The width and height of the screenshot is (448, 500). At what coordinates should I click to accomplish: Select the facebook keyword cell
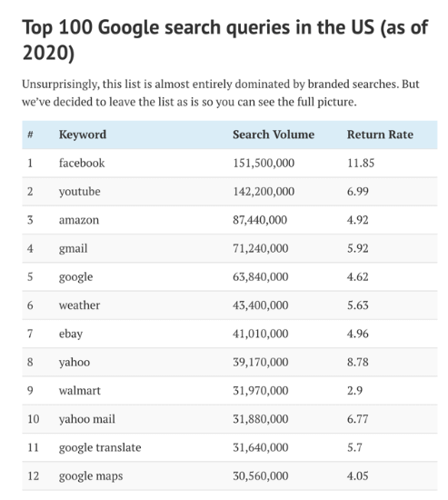(82, 163)
